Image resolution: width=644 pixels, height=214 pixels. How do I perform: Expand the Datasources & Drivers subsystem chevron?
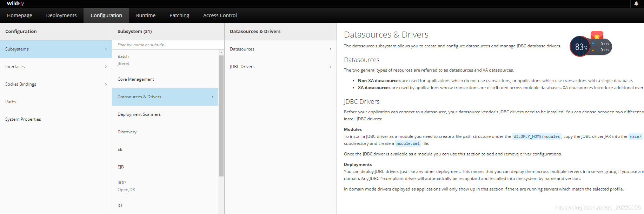(212, 97)
